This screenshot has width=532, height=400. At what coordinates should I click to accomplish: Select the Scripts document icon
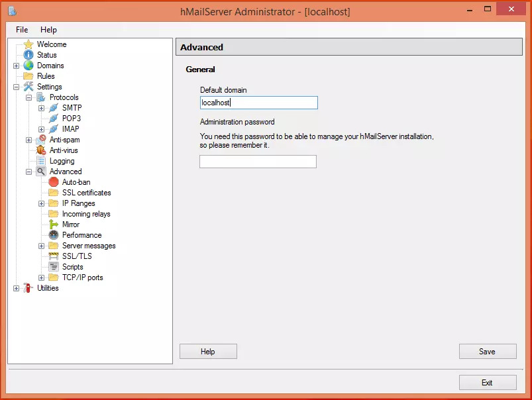tap(54, 267)
